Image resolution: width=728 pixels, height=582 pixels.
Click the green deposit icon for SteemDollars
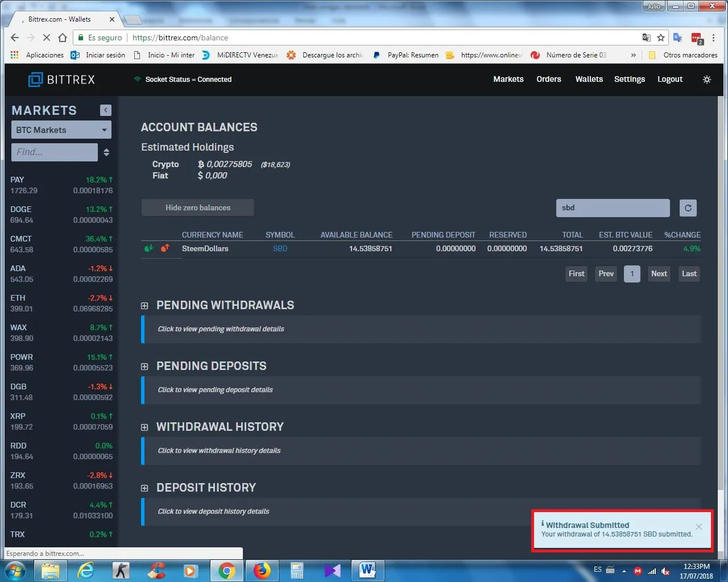click(x=149, y=248)
